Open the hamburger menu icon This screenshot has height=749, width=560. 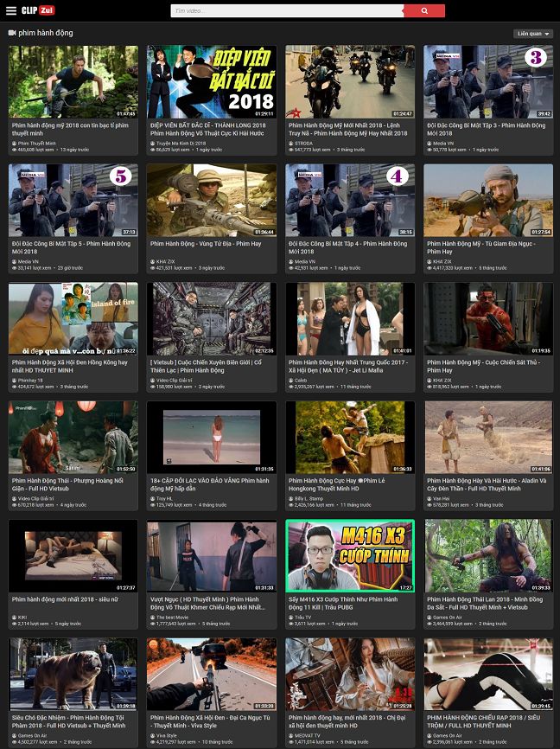[x=11, y=10]
